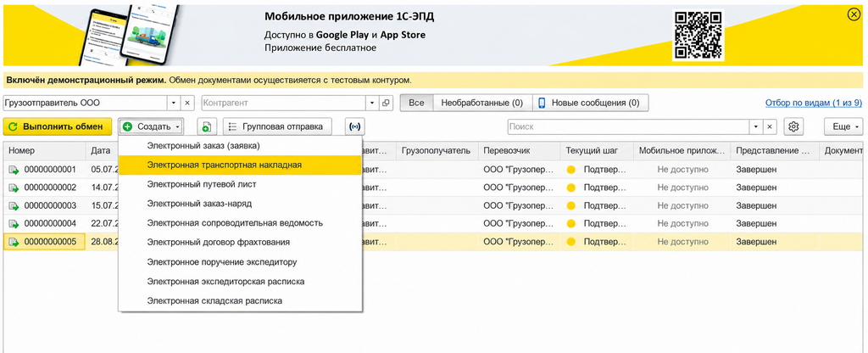This screenshot has width=868, height=353.
Task: Click document icon of row 00000000001
Action: coord(14,170)
